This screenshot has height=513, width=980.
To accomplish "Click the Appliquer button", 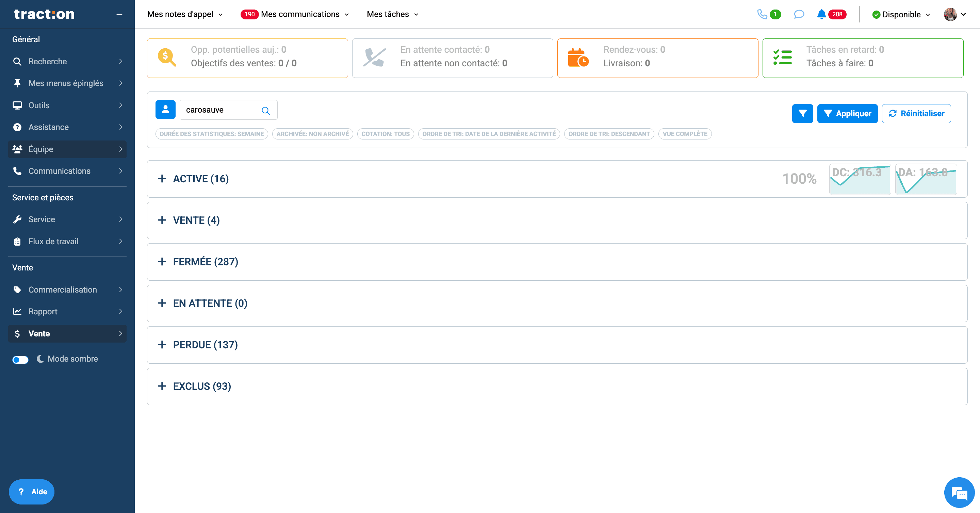I will click(x=847, y=113).
